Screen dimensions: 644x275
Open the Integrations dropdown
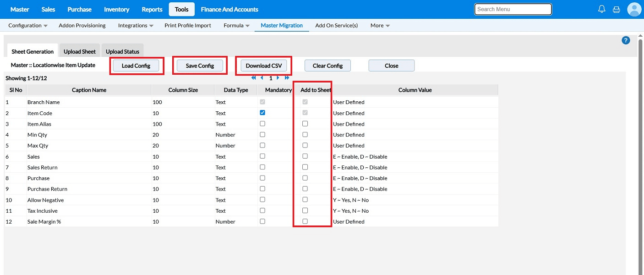point(136,26)
